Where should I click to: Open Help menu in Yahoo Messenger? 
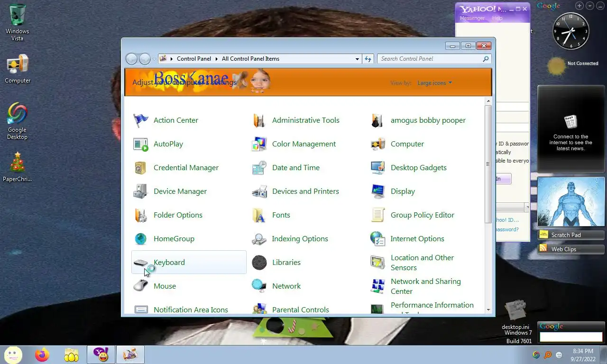pyautogui.click(x=497, y=18)
